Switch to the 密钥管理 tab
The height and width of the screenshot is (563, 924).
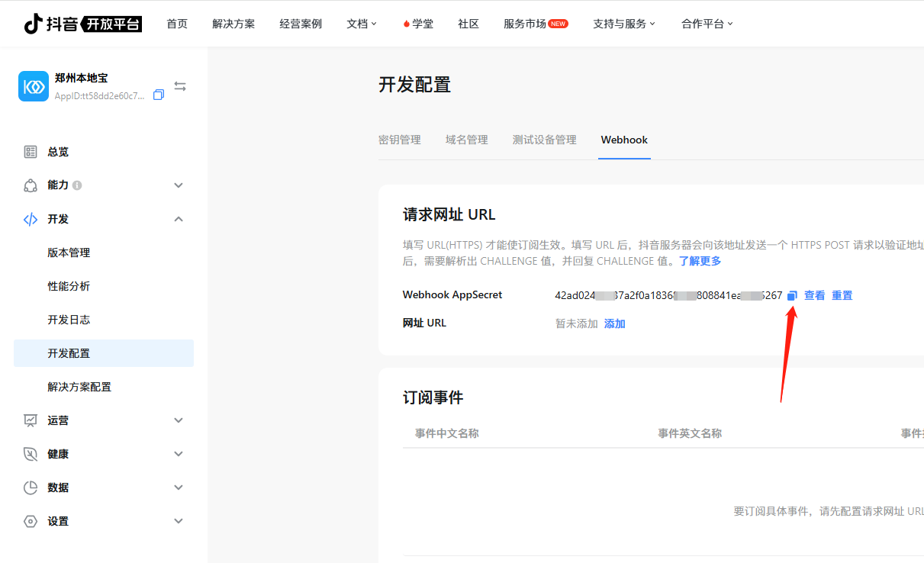click(x=400, y=140)
